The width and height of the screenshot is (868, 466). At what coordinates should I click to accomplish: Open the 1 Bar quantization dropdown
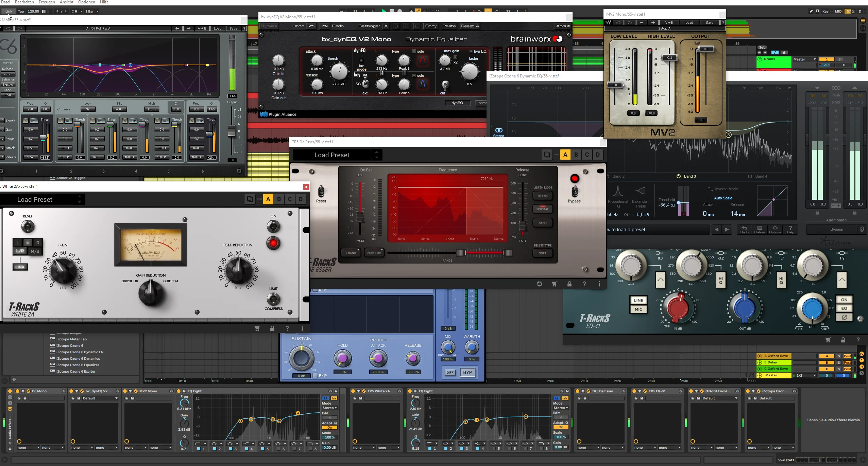pyautogui.click(x=92, y=11)
